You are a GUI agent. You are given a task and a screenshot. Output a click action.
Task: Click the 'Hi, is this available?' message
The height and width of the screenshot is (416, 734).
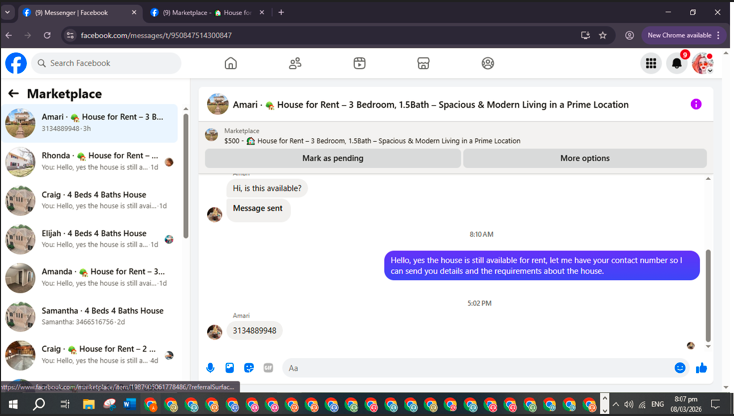(267, 188)
